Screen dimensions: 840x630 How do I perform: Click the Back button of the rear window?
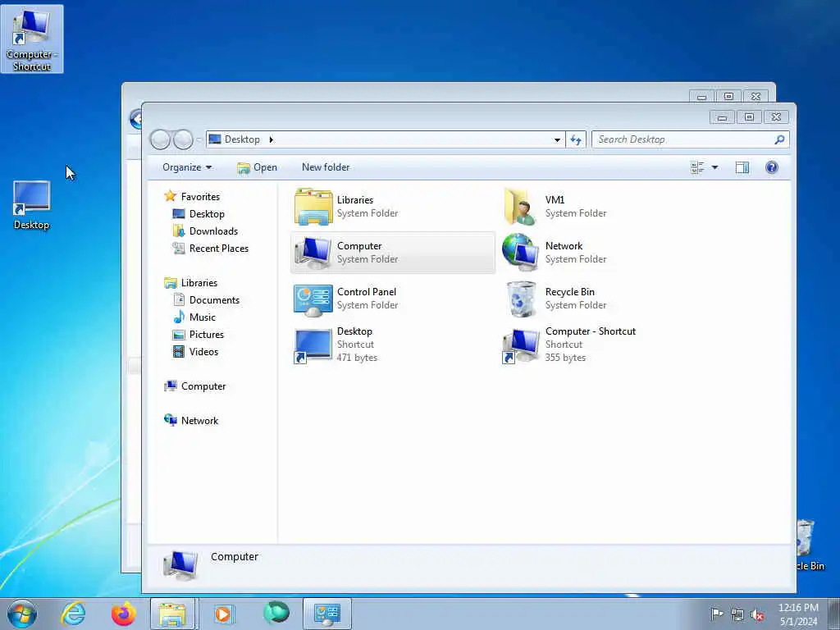coord(135,118)
